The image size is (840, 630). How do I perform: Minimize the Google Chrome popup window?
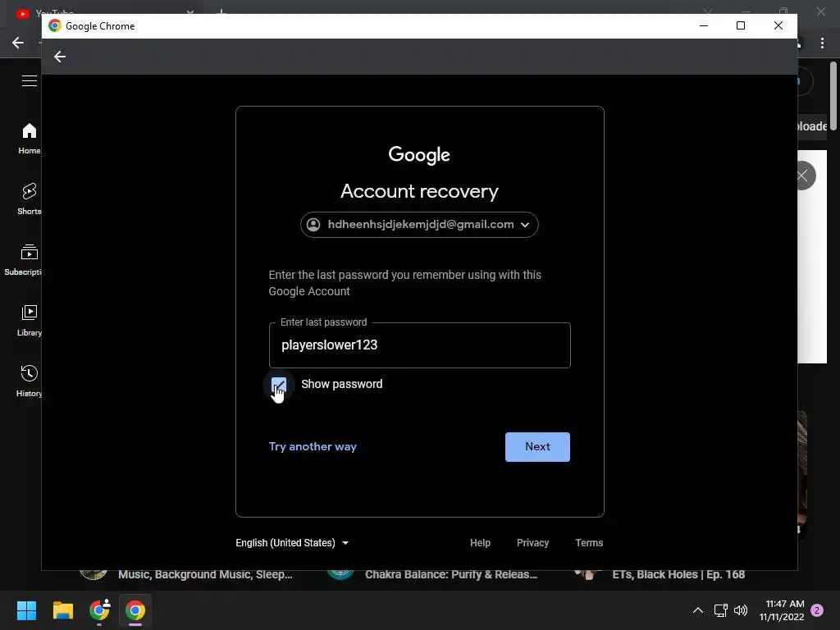click(704, 25)
